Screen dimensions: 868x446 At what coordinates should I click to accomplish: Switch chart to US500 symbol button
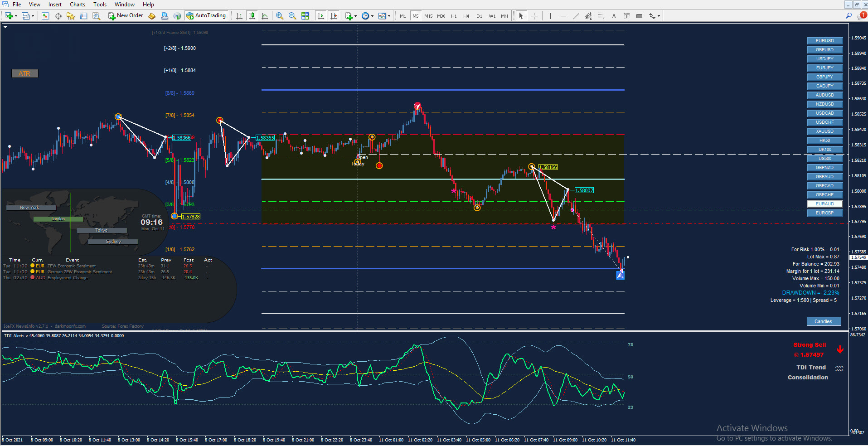click(824, 159)
